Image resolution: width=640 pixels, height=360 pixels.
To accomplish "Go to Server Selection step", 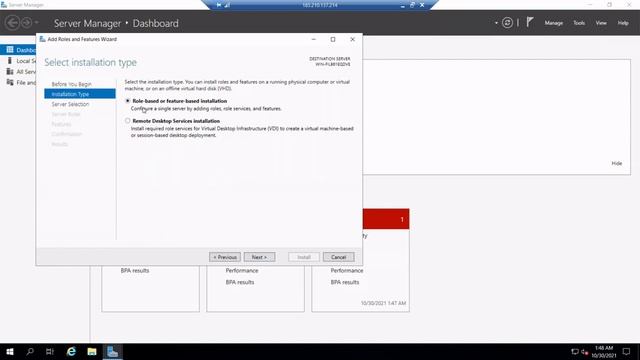I will click(x=70, y=104).
